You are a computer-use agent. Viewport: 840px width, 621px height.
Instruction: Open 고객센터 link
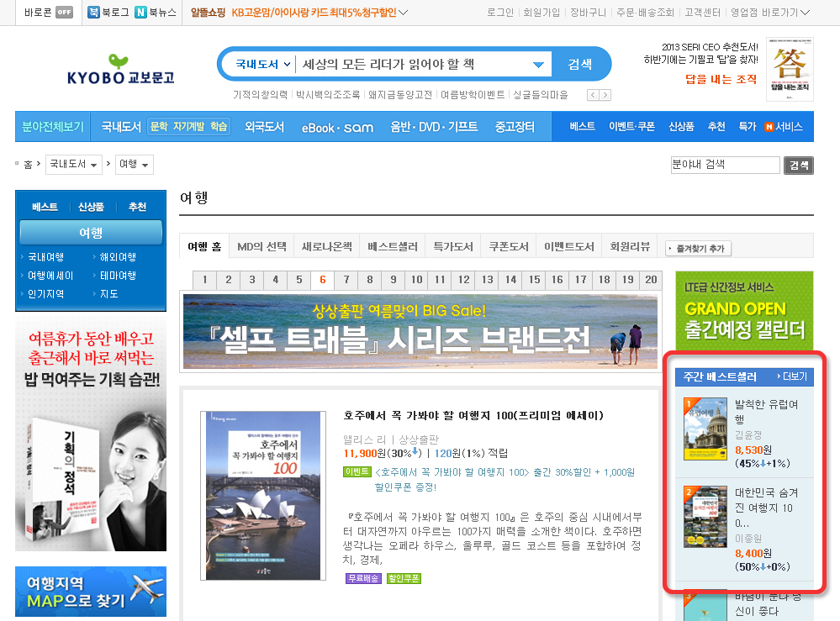(x=702, y=13)
